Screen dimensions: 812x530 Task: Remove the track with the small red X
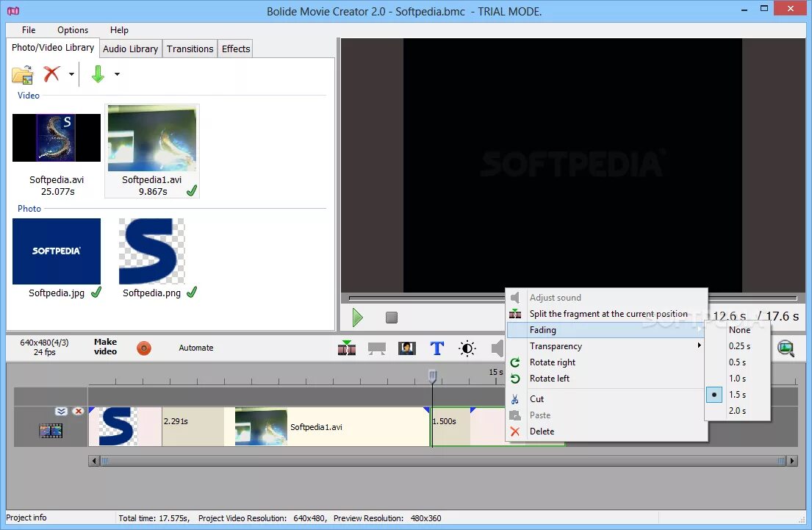(78, 412)
